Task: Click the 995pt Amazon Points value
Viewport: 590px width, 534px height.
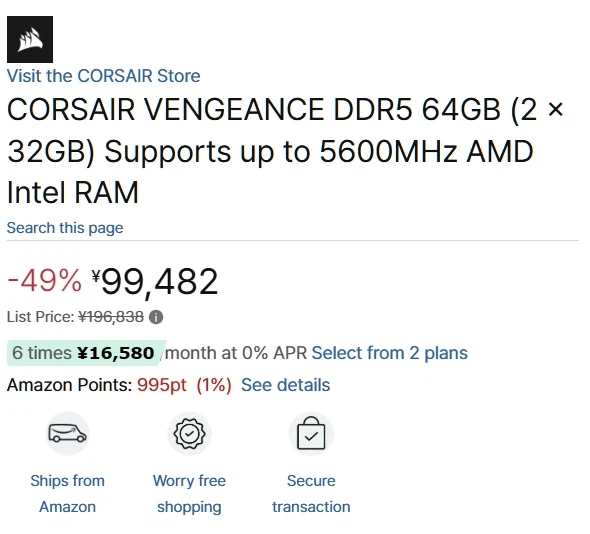Action: point(162,385)
